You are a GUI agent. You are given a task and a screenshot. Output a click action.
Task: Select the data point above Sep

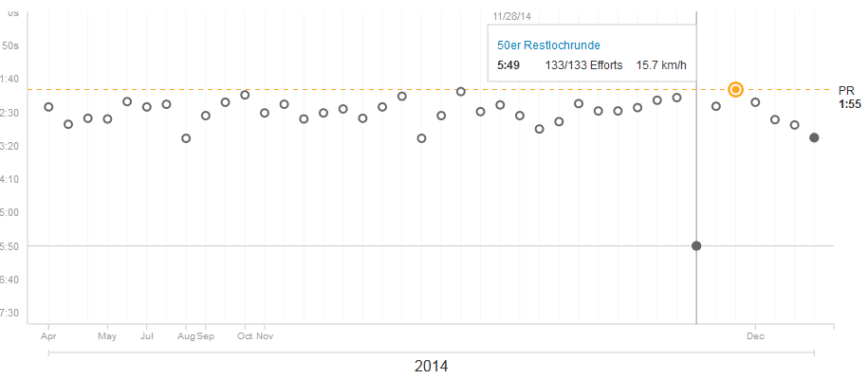coord(206,116)
